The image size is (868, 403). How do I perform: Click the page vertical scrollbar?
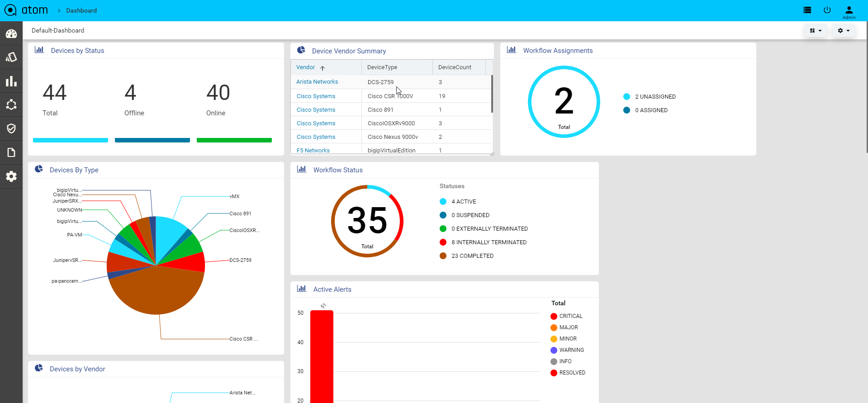[x=867, y=87]
